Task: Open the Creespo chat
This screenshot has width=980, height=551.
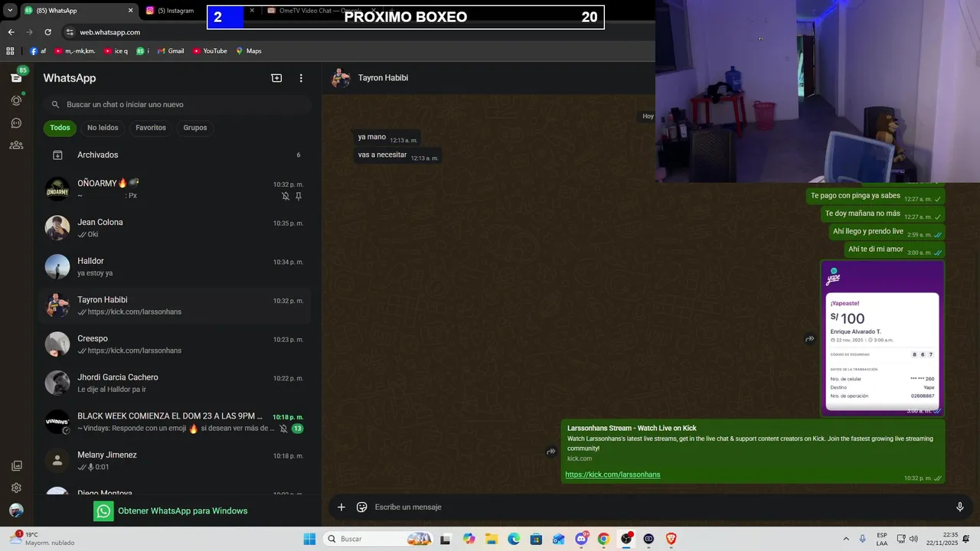Action: click(x=178, y=344)
